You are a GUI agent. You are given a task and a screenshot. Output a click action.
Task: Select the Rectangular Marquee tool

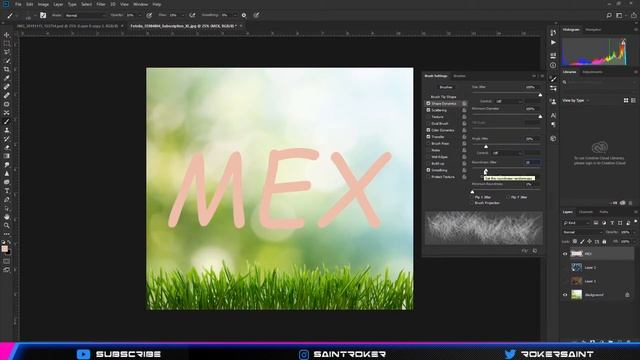tap(7, 44)
